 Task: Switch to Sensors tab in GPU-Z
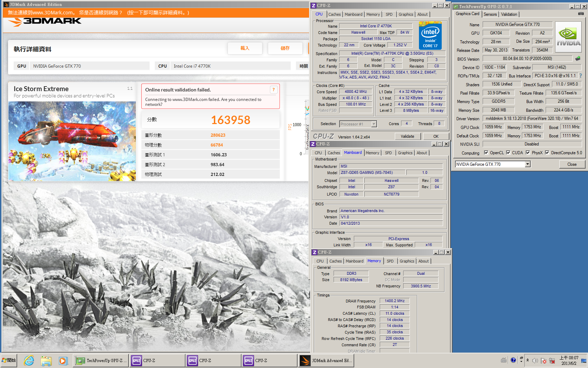pos(490,14)
